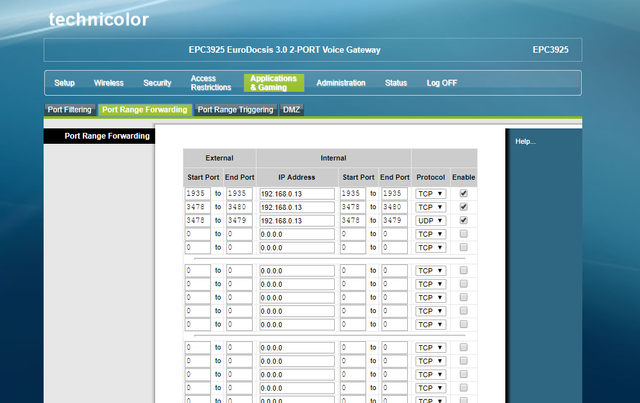Open the DMZ sub-tab

coord(291,109)
